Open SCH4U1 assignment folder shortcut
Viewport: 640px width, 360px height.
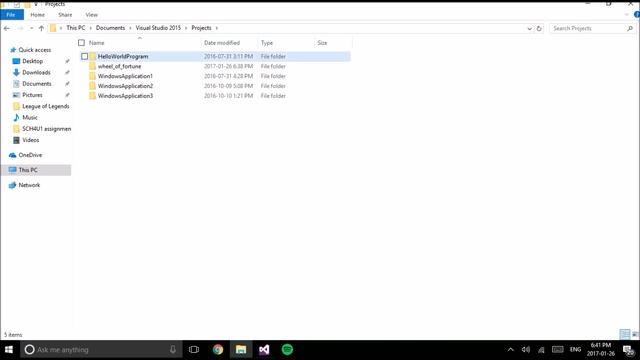tap(46, 129)
